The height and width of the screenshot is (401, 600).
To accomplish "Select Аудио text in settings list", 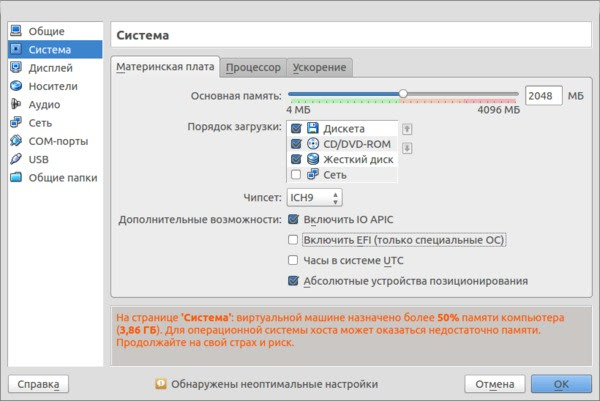I will tap(44, 104).
